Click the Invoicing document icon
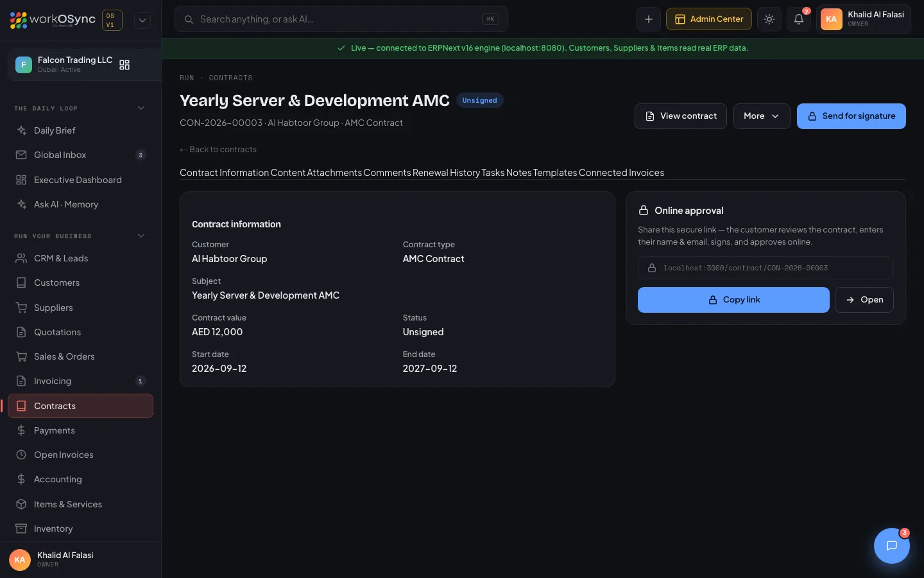This screenshot has height=578, width=924. 21,381
